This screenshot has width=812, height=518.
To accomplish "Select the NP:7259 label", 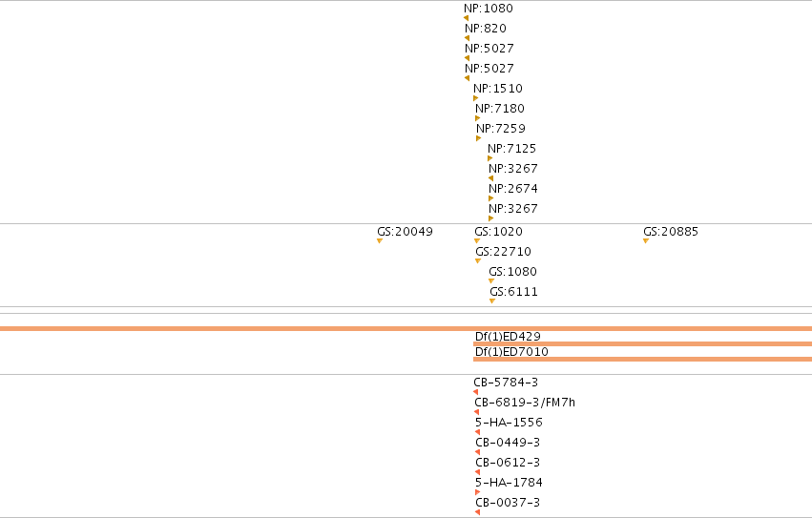I will tap(501, 129).
